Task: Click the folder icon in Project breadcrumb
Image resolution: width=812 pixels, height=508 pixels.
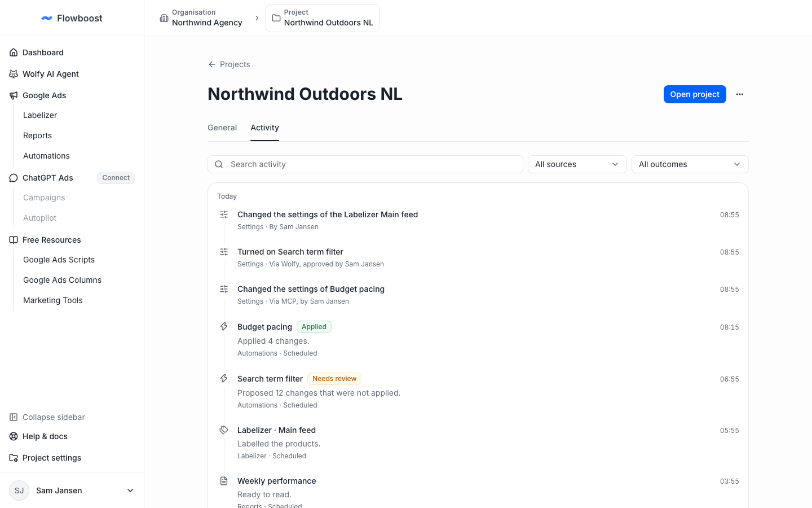Action: click(x=276, y=18)
